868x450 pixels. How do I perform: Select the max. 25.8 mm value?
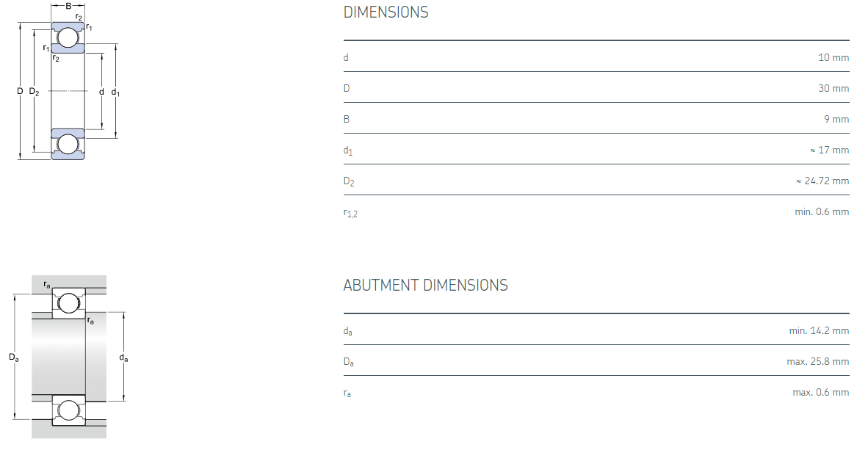pos(817,361)
